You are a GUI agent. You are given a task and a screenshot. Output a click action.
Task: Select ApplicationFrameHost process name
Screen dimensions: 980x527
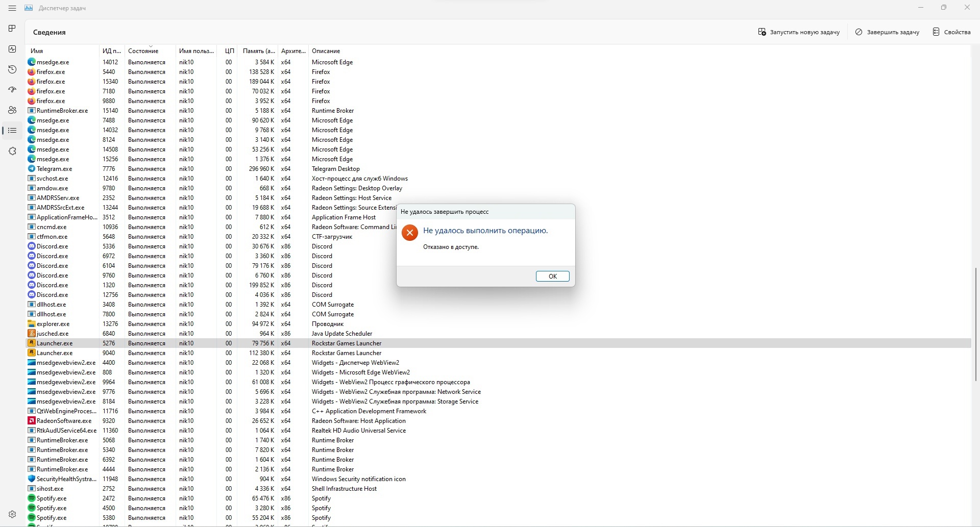tap(66, 217)
